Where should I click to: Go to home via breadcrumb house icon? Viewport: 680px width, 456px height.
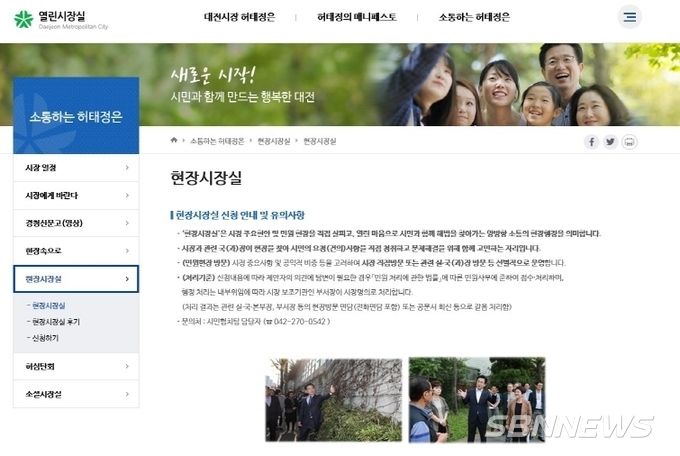coord(174,140)
